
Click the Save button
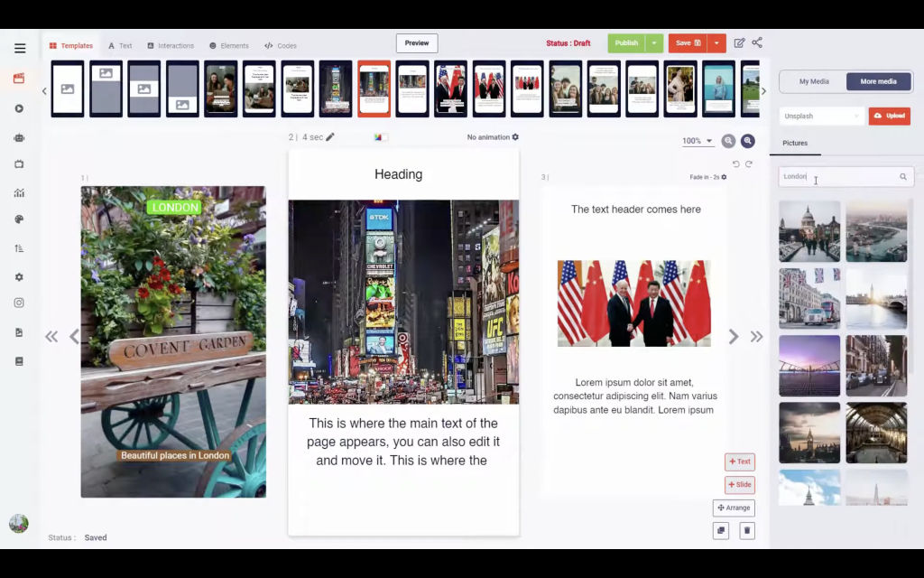[x=688, y=43]
